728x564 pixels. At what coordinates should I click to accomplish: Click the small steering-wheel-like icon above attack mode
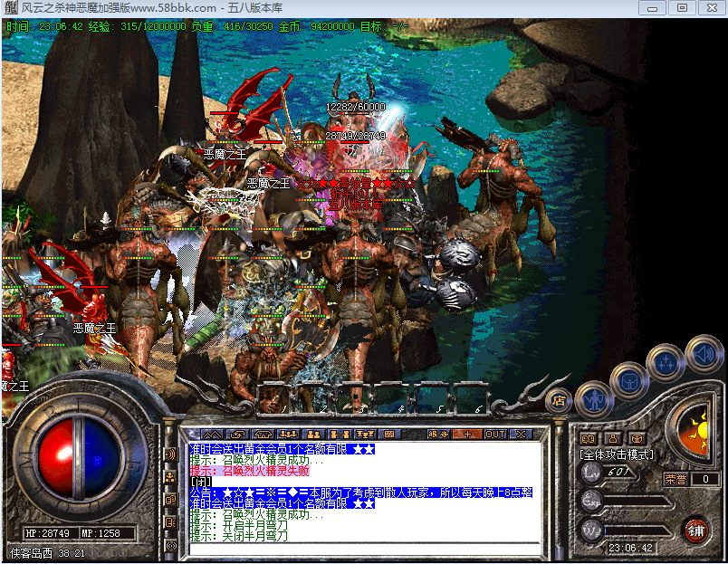pos(637,439)
